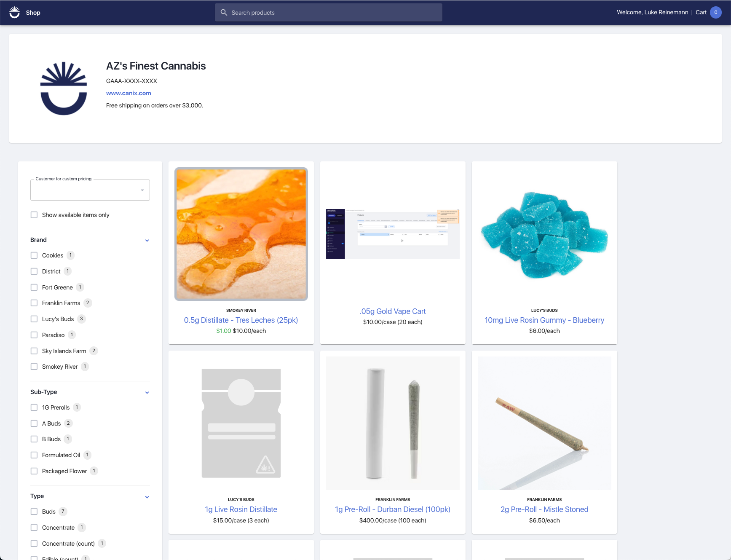Open the Mistle Stoned pre-roll image
This screenshot has height=560, width=731.
[544, 423]
